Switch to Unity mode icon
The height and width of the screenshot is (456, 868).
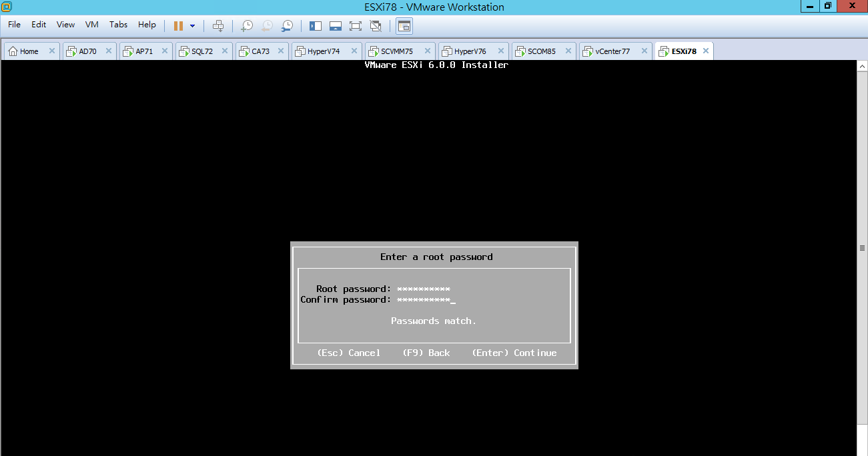coord(376,26)
